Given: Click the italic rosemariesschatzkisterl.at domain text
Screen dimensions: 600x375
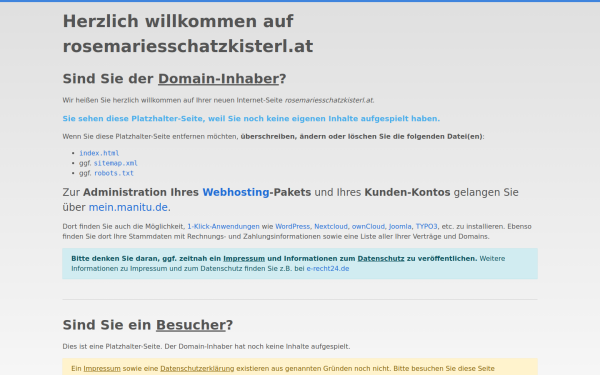Looking at the screenshot, I should (x=329, y=100).
